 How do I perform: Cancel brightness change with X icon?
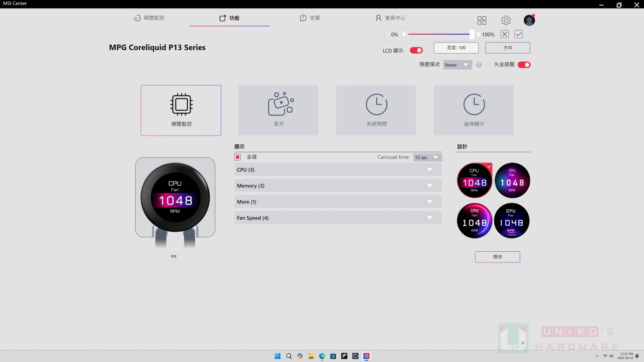(504, 34)
